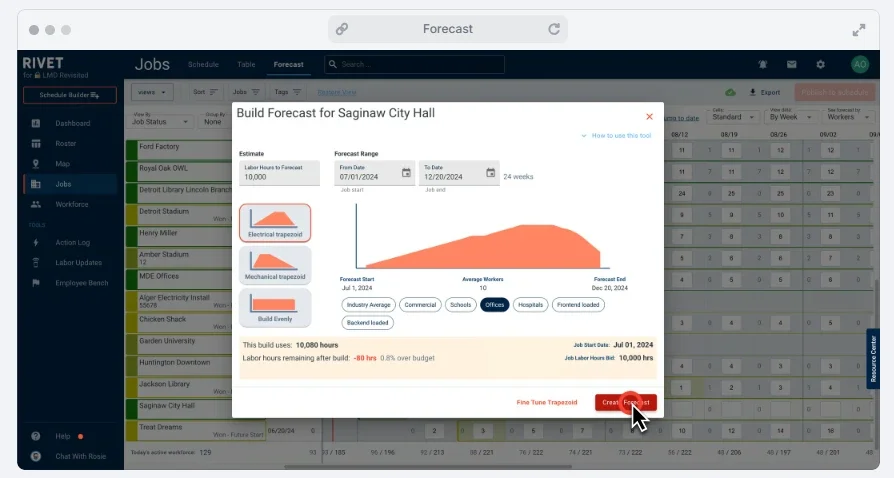The image size is (894, 478).
Task: Select the Backend loaded profile chip
Action: (367, 323)
